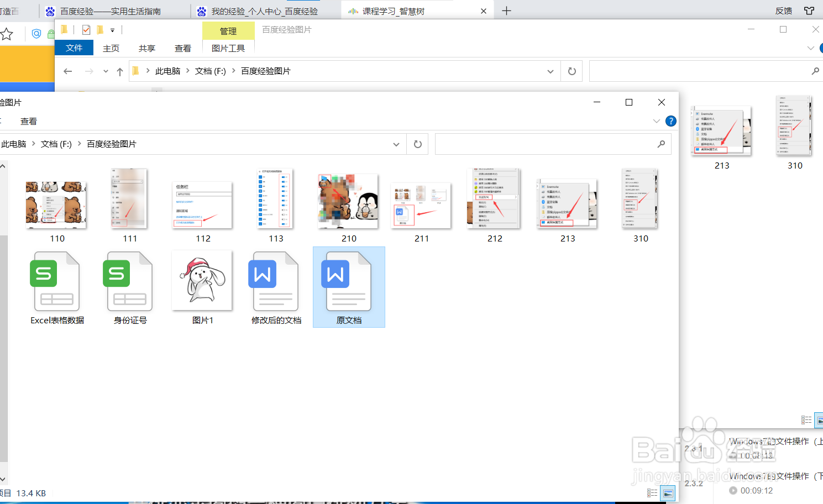823x504 pixels.
Task: Select image file 112 in front window
Action: (x=202, y=206)
